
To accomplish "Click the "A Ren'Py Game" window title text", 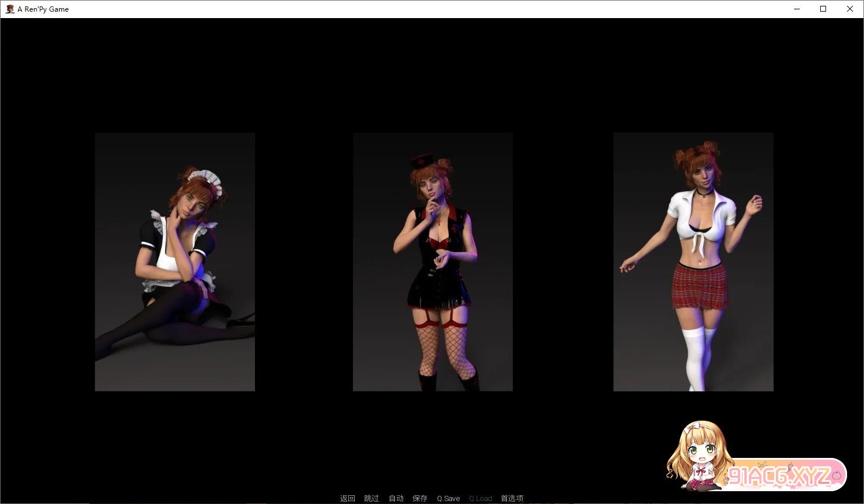I will [43, 9].
